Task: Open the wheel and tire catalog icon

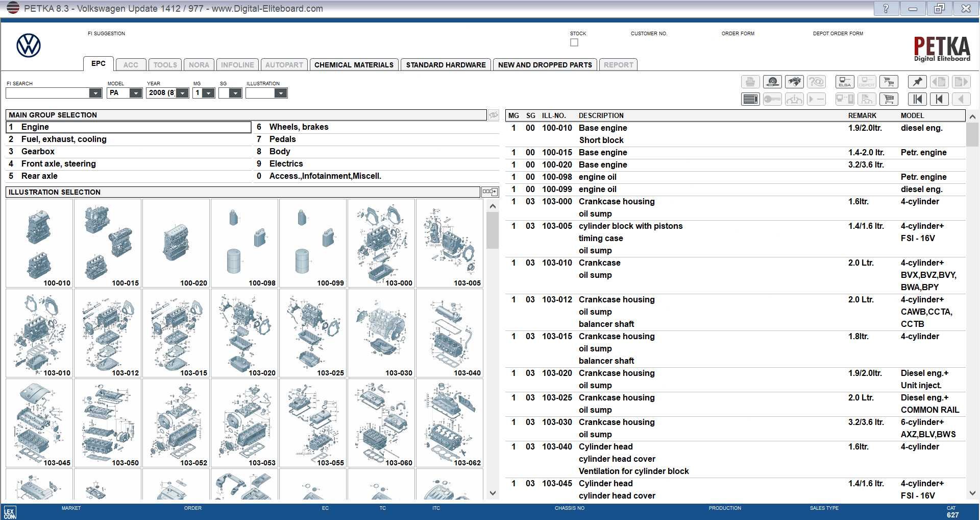Action: 772,82
